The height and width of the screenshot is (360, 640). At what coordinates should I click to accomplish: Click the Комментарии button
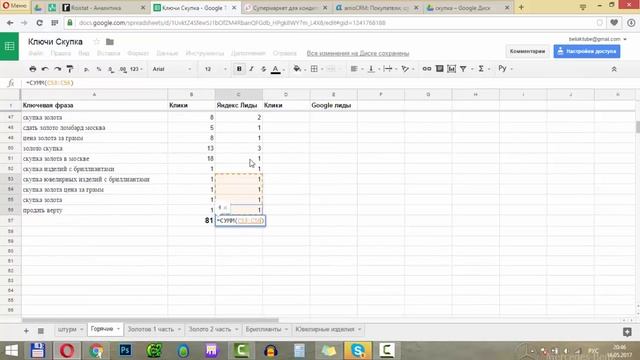click(x=527, y=51)
